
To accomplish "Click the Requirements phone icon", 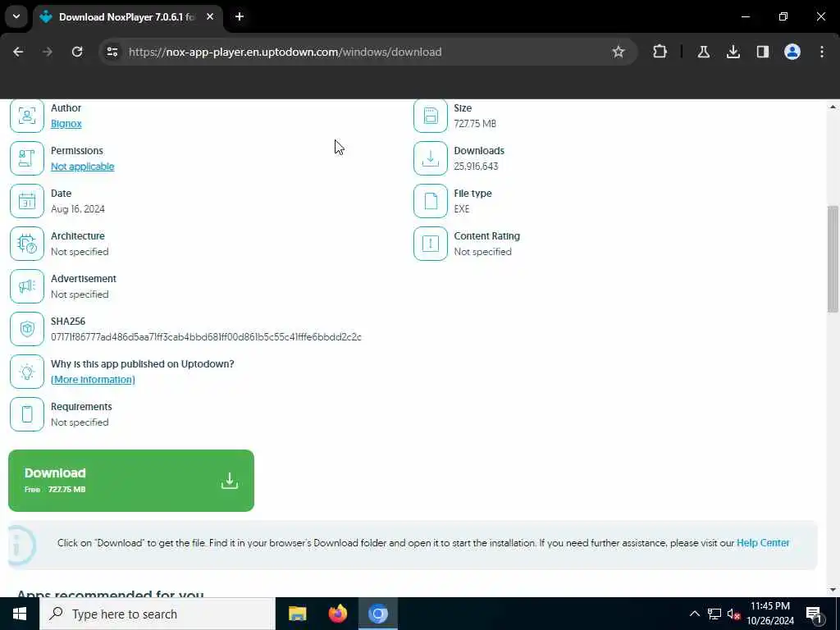I will (x=27, y=414).
